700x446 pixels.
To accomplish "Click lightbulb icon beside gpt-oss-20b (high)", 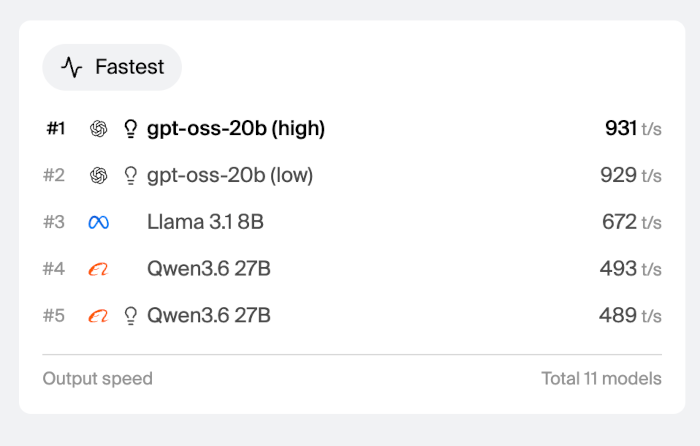I will (130, 129).
